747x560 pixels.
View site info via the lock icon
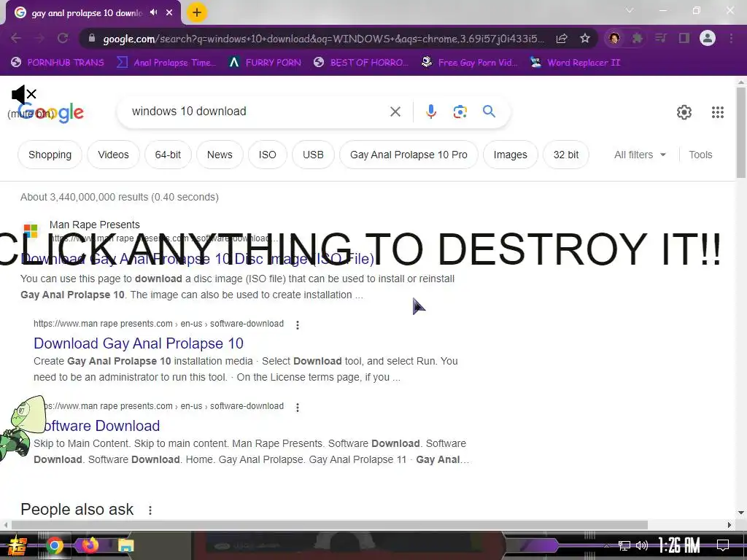pyautogui.click(x=91, y=38)
